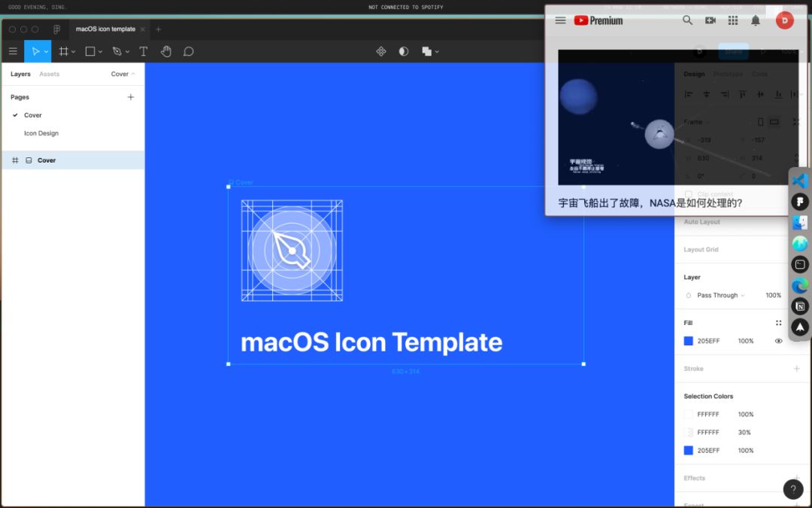Click the pen icon artwork on canvas
The width and height of the screenshot is (812, 508).
pos(292,251)
